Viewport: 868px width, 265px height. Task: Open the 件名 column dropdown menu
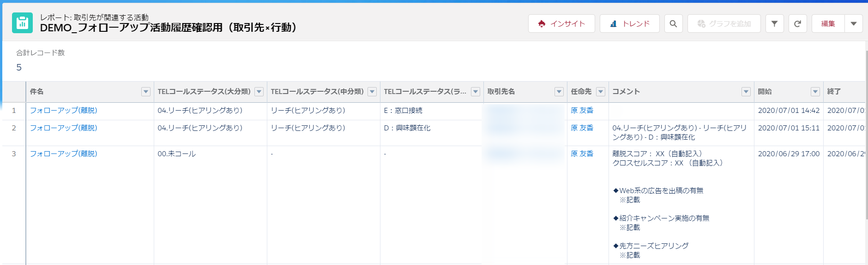point(146,92)
